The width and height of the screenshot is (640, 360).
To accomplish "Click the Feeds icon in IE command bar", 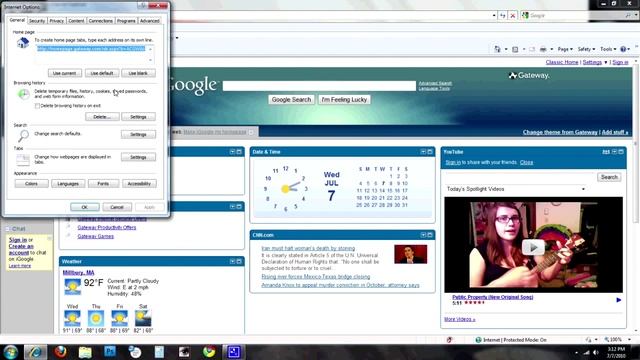I will (515, 49).
